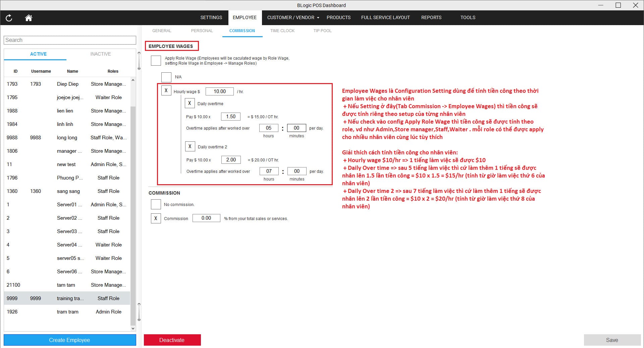
Task: Show the Inactive employees list
Action: click(x=100, y=54)
